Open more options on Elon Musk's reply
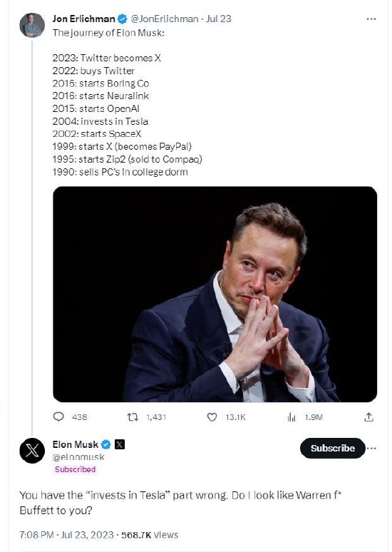The width and height of the screenshot is (392, 552). [x=371, y=448]
